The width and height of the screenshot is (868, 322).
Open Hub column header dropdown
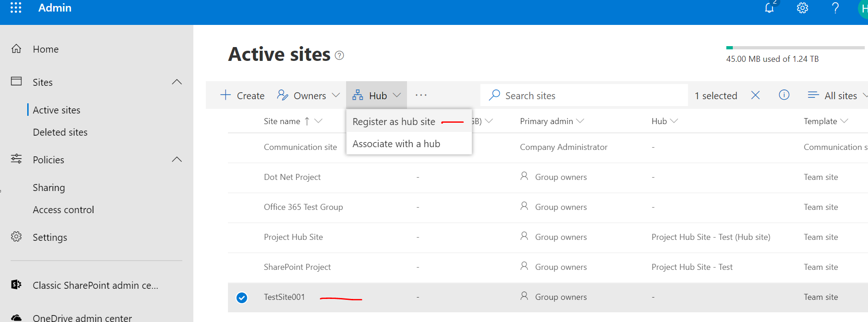coord(674,121)
